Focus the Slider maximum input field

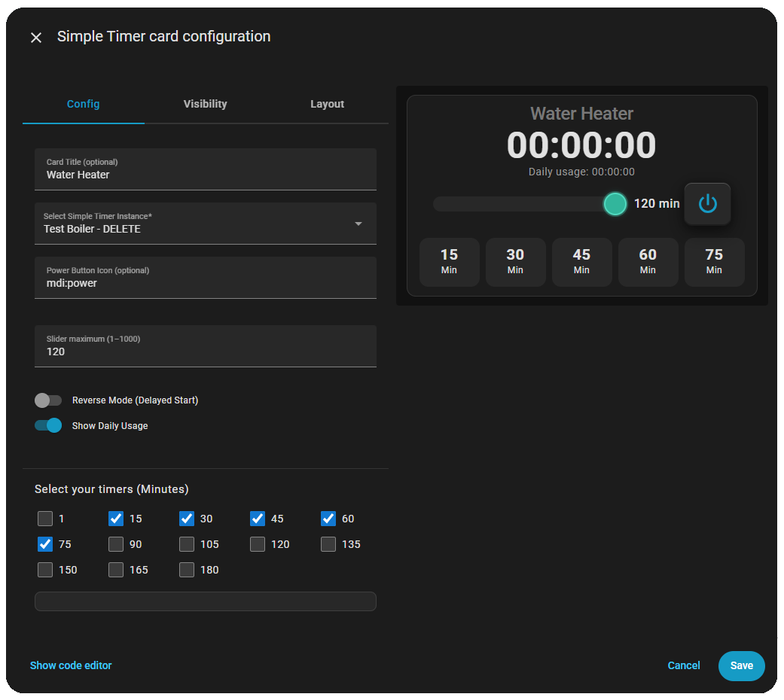tap(205, 352)
